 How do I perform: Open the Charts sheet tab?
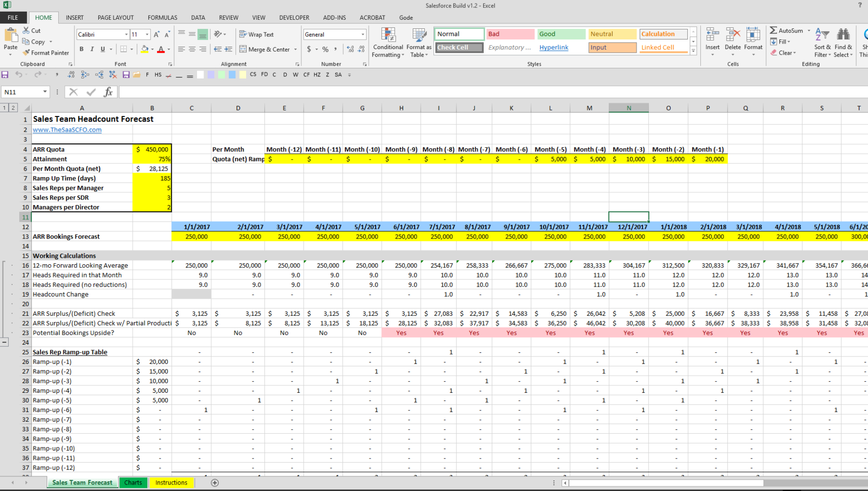(x=133, y=482)
